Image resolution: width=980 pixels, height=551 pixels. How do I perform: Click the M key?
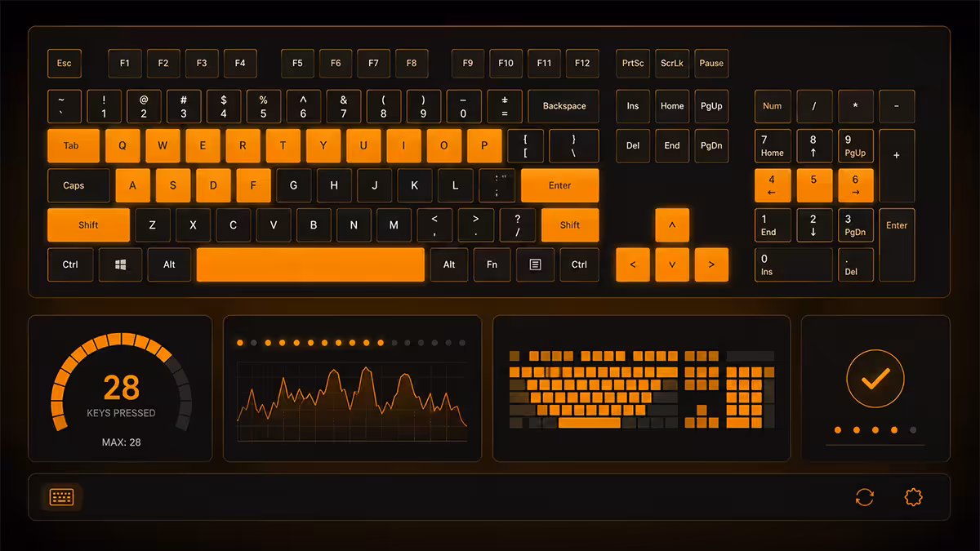(394, 225)
